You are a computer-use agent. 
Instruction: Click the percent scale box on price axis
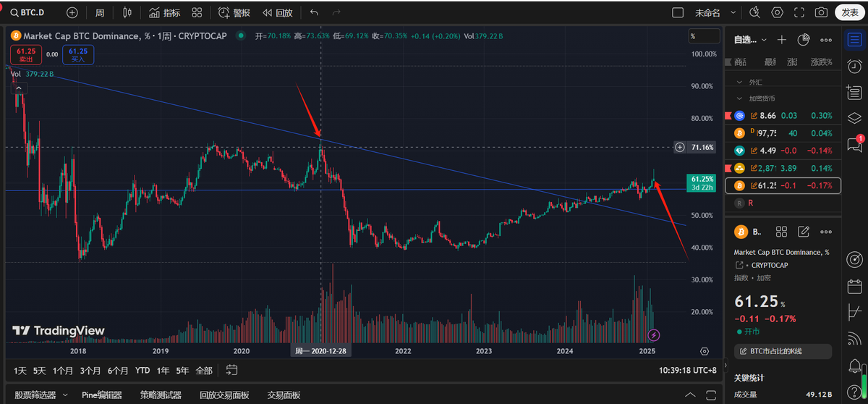point(704,35)
